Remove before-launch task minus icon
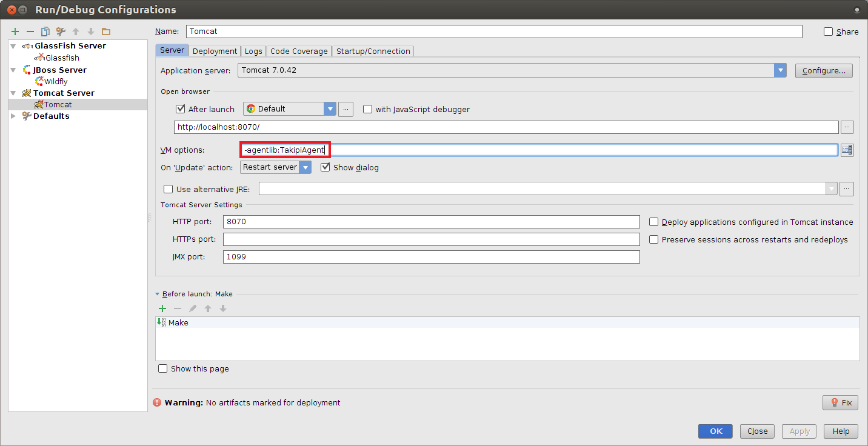868x446 pixels. tap(178, 308)
